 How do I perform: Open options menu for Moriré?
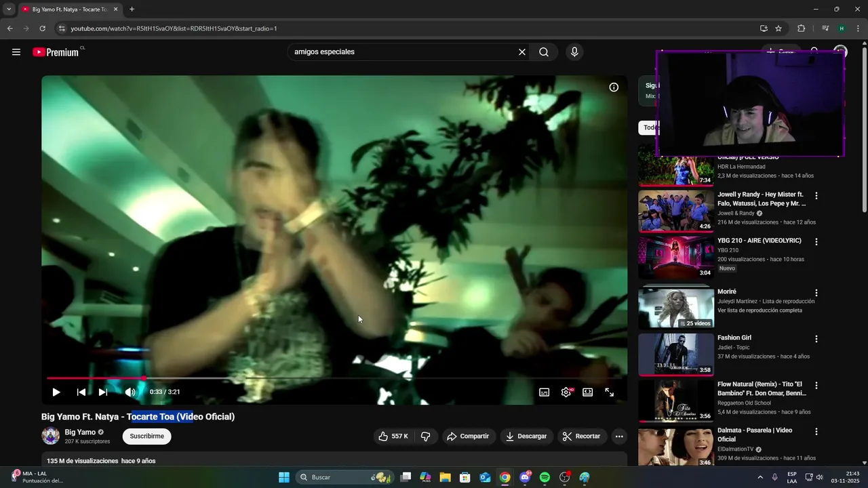[816, 293]
